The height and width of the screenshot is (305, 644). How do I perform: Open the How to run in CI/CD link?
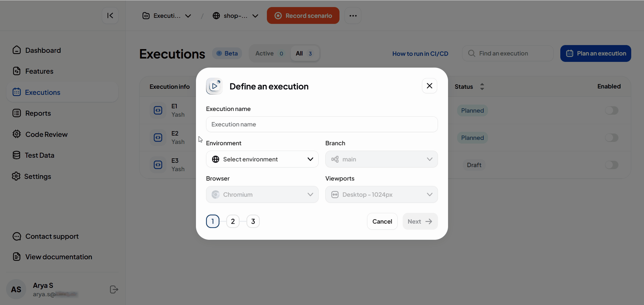[420, 54]
